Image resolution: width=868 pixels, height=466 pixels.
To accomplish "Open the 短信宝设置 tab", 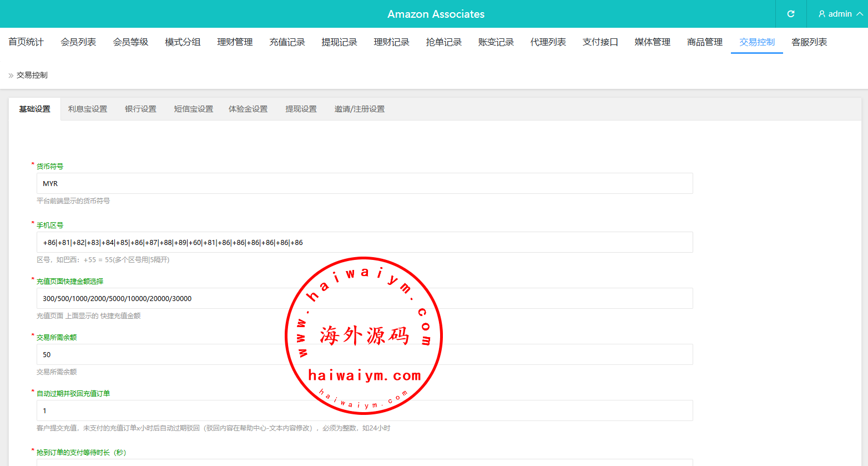I will pyautogui.click(x=193, y=109).
